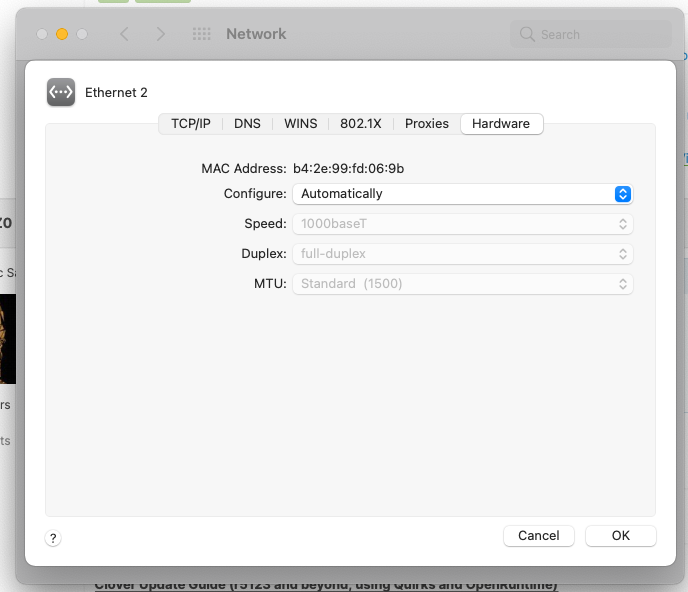Viewport: 688px width, 592px height.
Task: Open the WINS tab
Action: click(301, 124)
